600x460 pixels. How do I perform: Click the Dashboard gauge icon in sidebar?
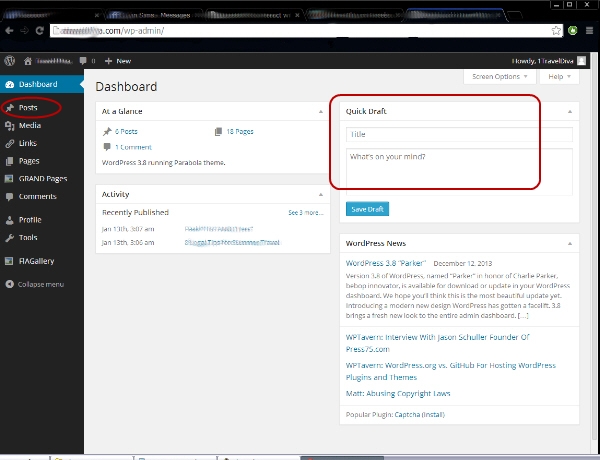click(x=10, y=85)
